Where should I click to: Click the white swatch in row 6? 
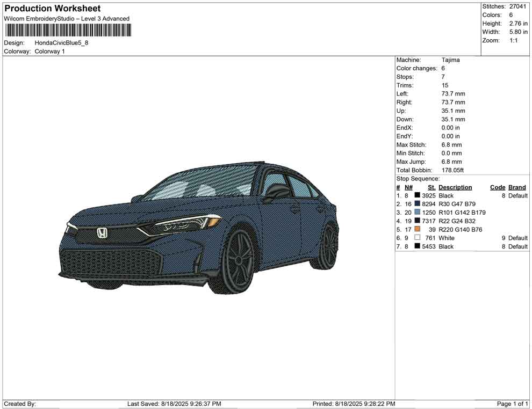[x=418, y=238]
